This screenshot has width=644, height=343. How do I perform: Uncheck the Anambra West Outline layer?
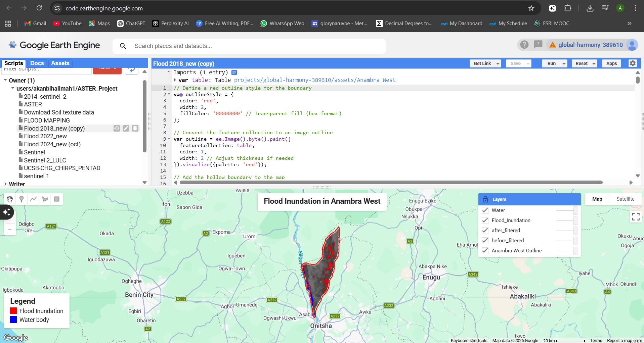click(485, 251)
